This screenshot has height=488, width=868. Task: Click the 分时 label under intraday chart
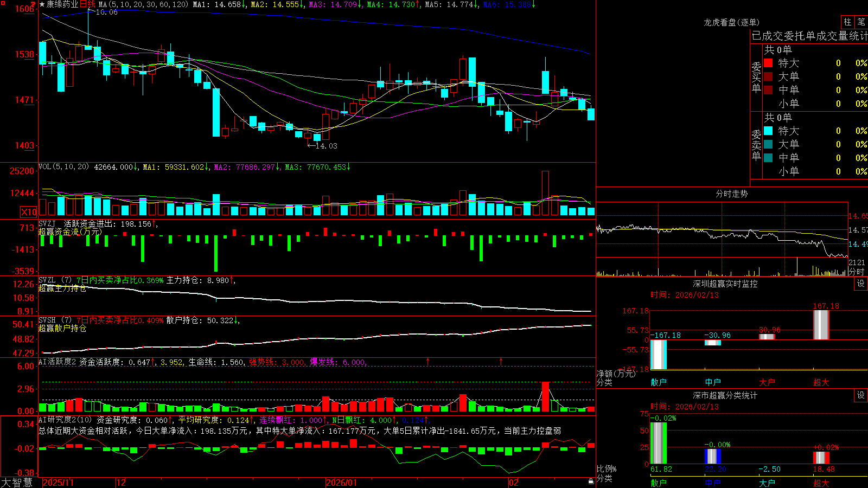[x=856, y=272]
